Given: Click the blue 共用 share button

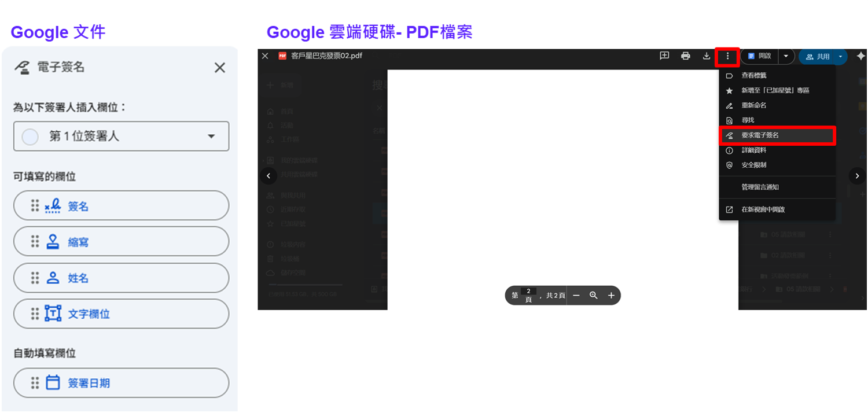Looking at the screenshot, I should coord(817,57).
